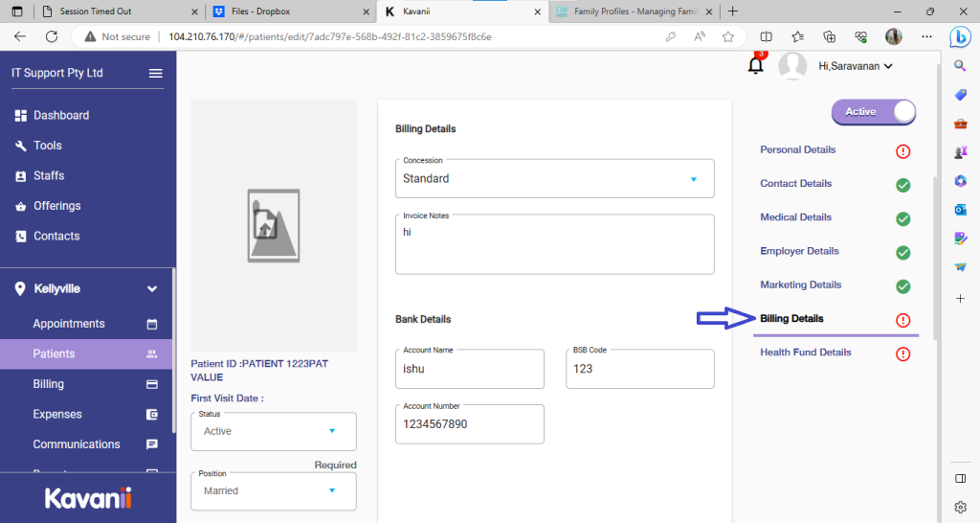Open Personal Details section

(x=797, y=150)
